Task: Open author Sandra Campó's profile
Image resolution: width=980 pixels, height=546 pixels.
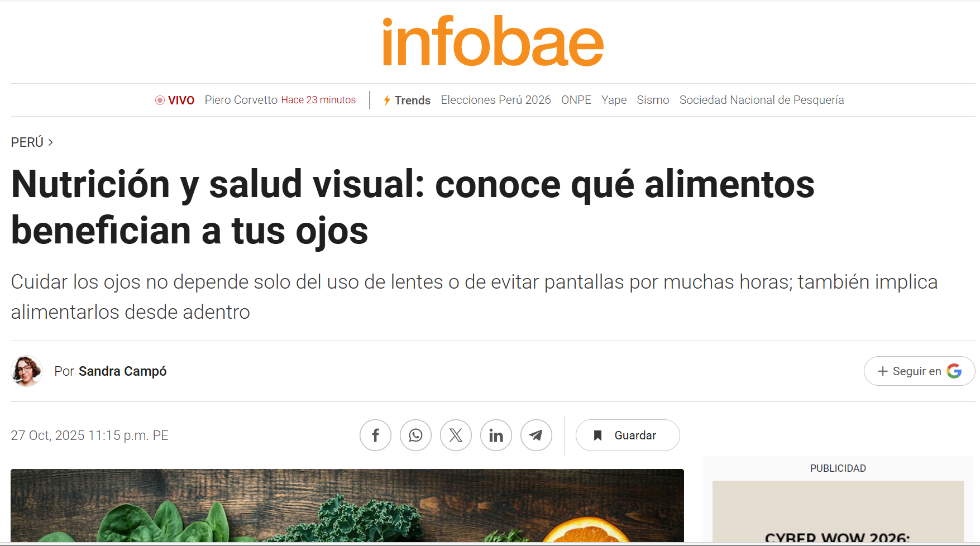Action: tap(122, 371)
